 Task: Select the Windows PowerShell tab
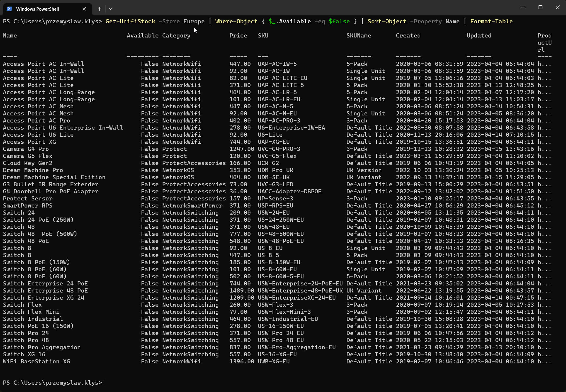[x=37, y=9]
